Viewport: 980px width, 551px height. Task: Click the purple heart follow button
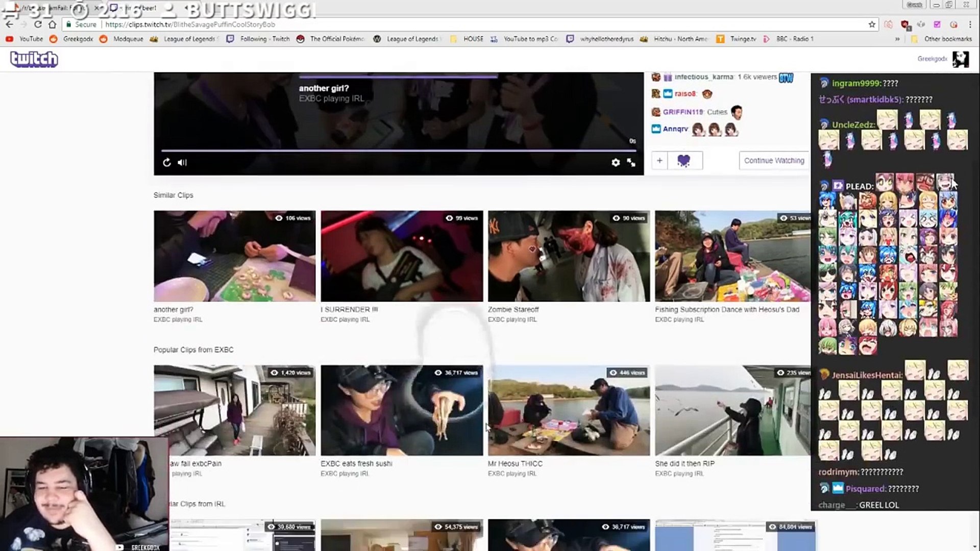click(x=683, y=161)
